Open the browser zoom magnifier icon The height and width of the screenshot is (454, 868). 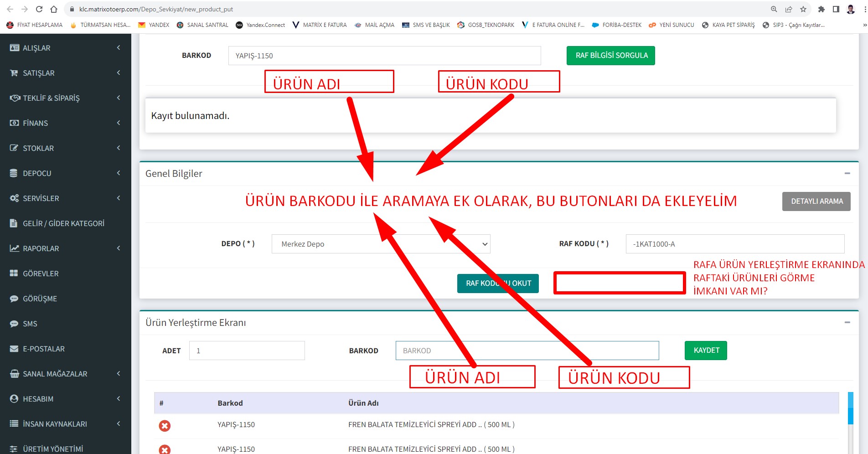pos(774,9)
